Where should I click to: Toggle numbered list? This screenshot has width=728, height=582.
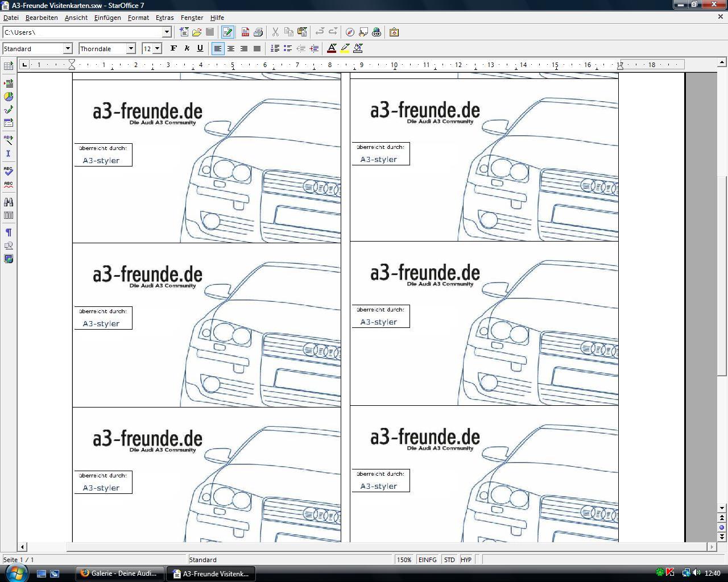point(275,49)
